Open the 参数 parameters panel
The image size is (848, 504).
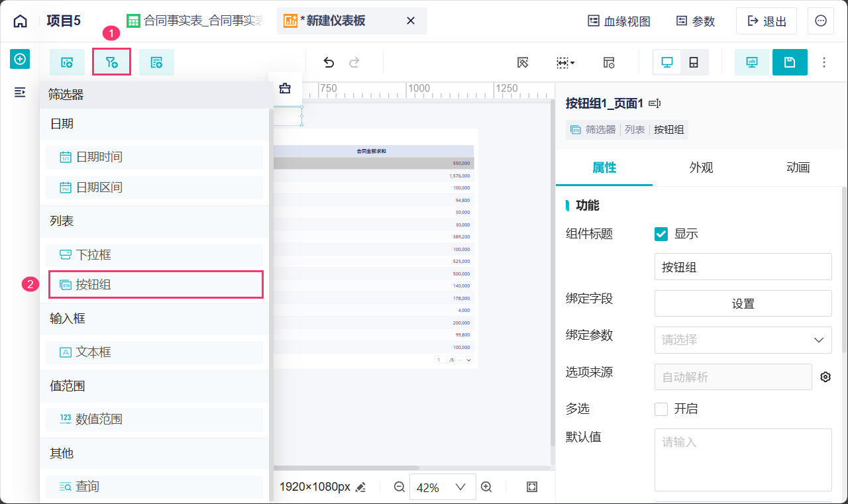696,21
